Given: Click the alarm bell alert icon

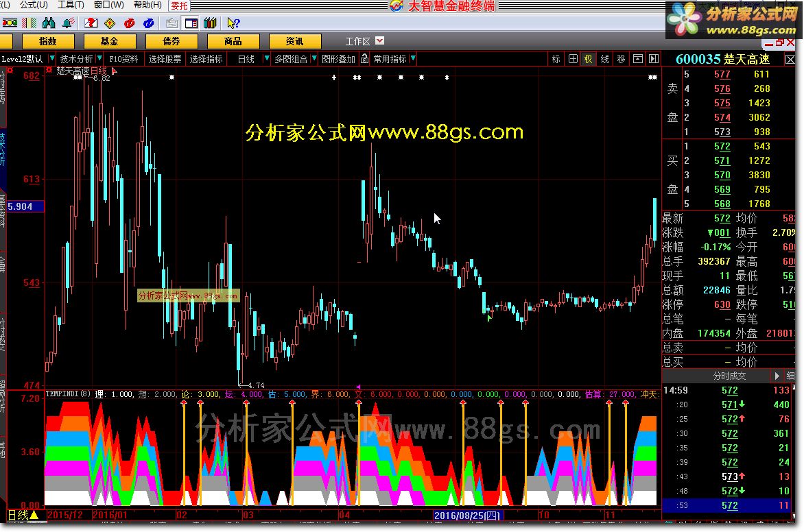Looking at the screenshot, I should [x=68, y=23].
